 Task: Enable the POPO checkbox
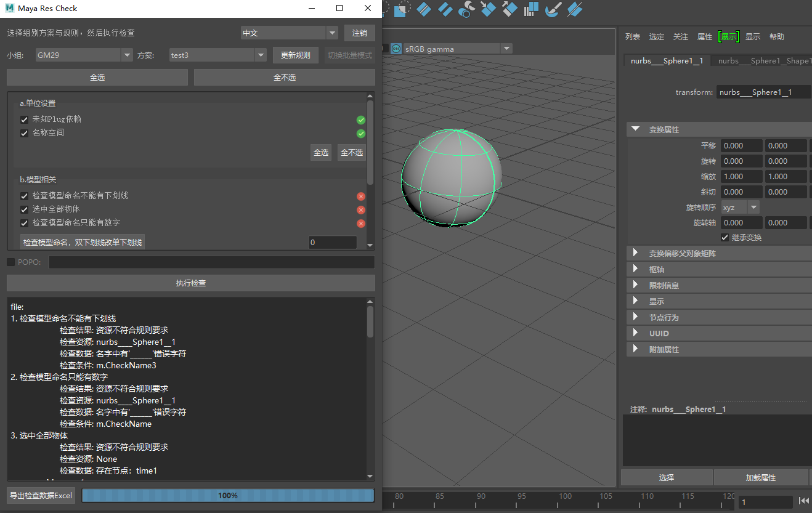click(x=10, y=262)
